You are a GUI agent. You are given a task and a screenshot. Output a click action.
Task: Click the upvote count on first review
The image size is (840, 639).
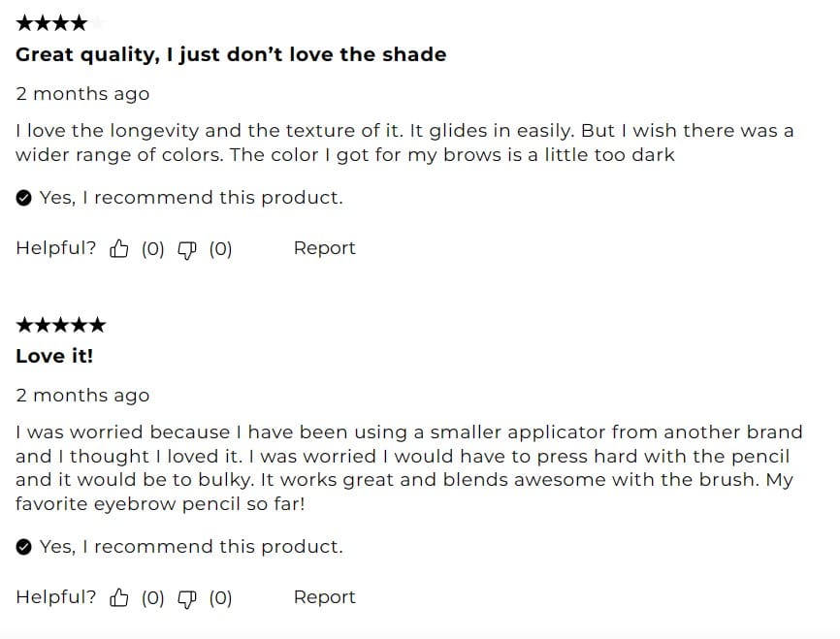pos(153,249)
